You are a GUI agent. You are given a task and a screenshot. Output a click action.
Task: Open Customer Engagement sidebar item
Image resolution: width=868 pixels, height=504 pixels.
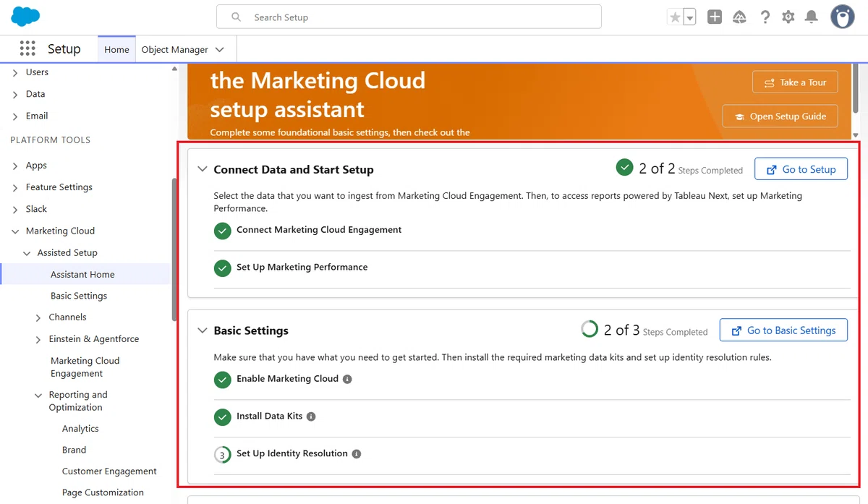coord(109,471)
